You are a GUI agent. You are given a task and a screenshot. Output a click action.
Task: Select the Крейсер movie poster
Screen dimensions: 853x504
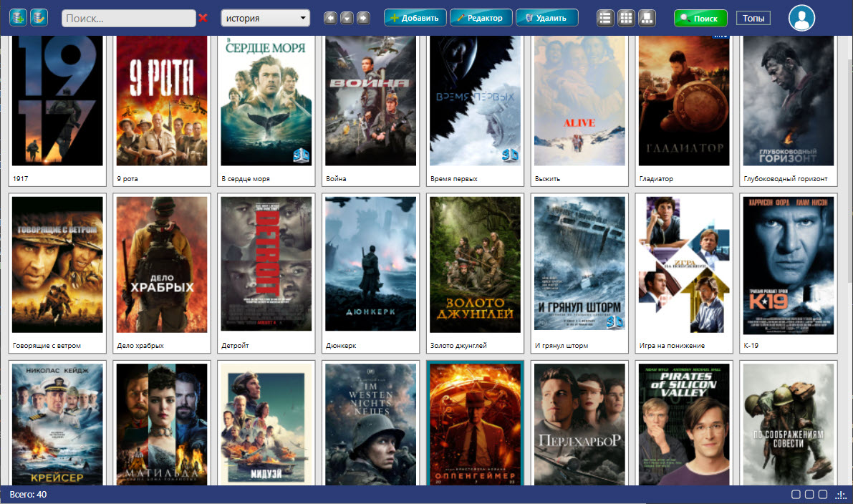pos(57,425)
